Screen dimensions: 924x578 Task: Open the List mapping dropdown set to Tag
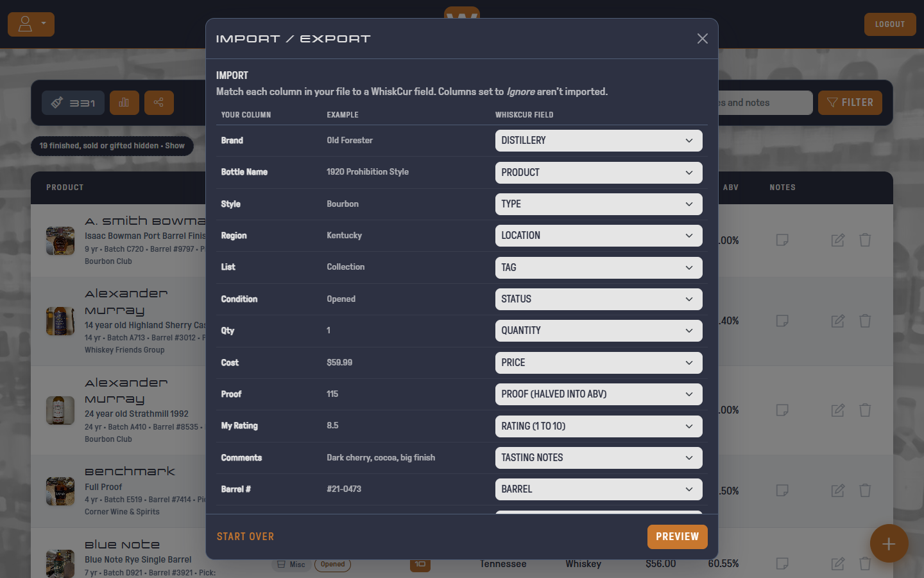(x=599, y=268)
